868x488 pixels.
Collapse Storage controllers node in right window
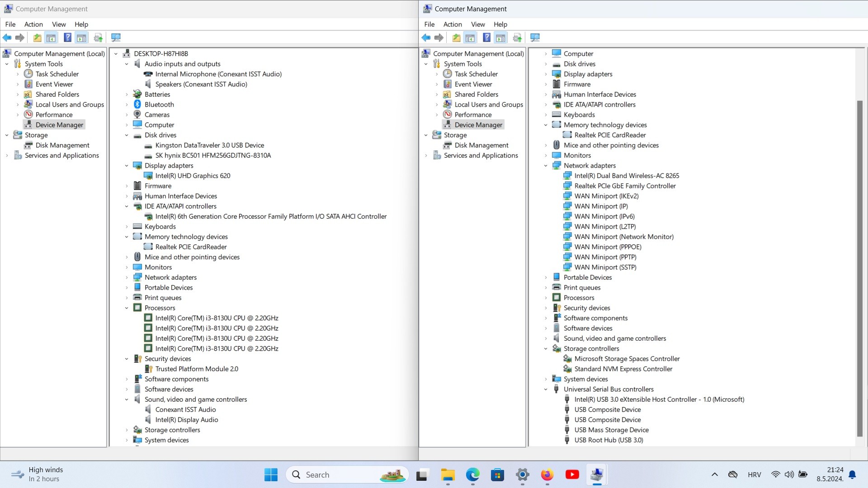[x=546, y=348]
